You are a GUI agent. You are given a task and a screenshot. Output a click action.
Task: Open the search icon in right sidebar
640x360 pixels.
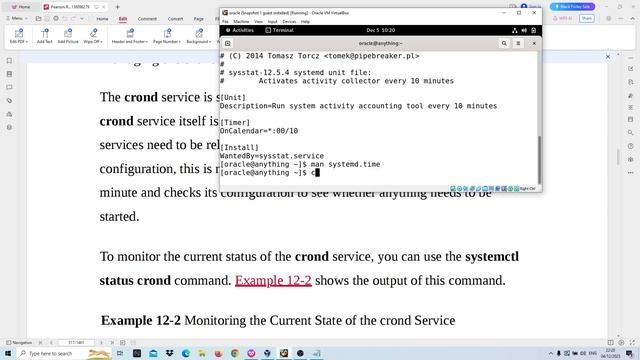point(631,133)
